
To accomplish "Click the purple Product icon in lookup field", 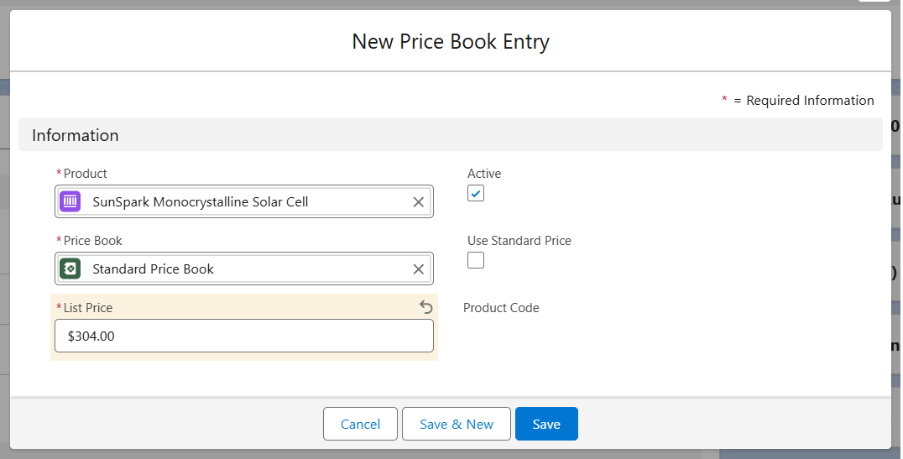I will 71,201.
